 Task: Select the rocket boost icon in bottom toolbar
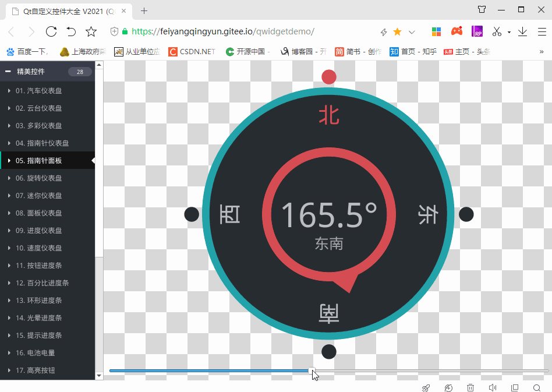click(x=425, y=387)
